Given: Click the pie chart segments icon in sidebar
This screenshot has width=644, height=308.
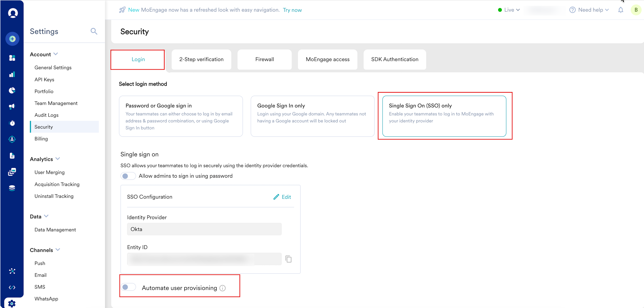Looking at the screenshot, I should click(12, 90).
